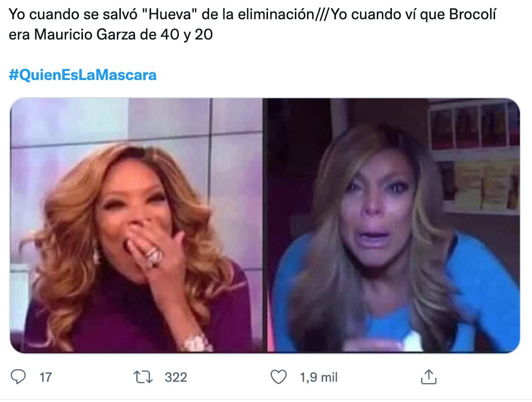This screenshot has height=402, width=532.
Task: Show the 1,9 mil likes count
Action: pyautogui.click(x=319, y=377)
